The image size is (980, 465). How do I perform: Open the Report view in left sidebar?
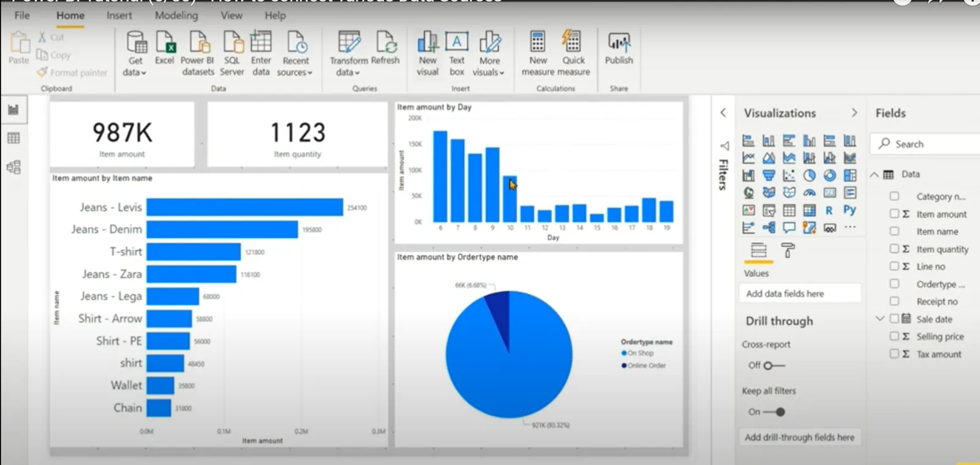pyautogui.click(x=13, y=110)
